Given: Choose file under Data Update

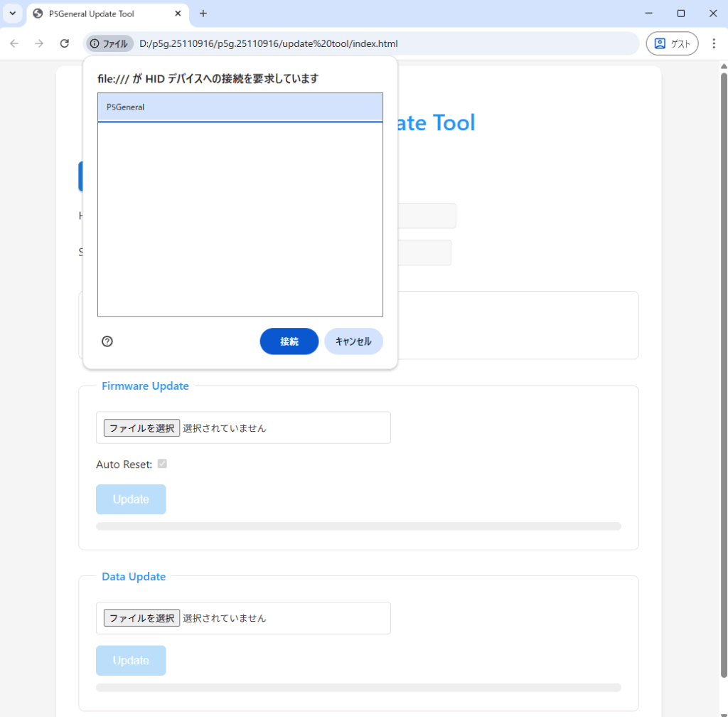Looking at the screenshot, I should coord(141,618).
